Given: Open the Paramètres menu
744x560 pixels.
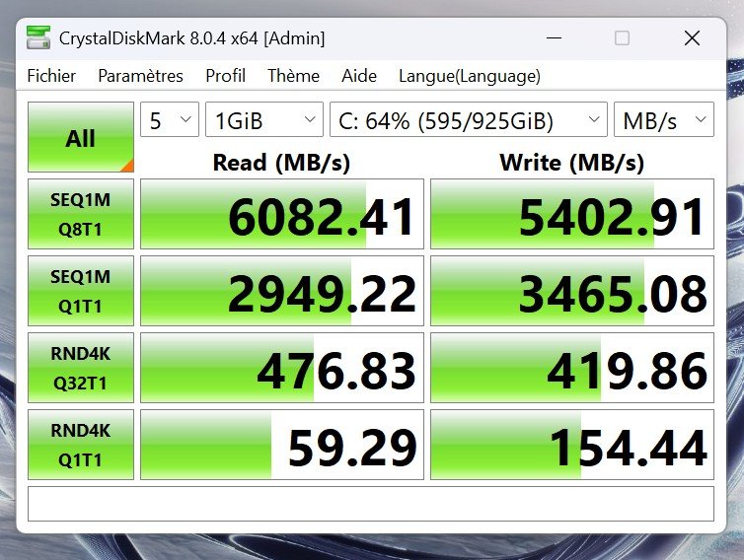Looking at the screenshot, I should 140,76.
